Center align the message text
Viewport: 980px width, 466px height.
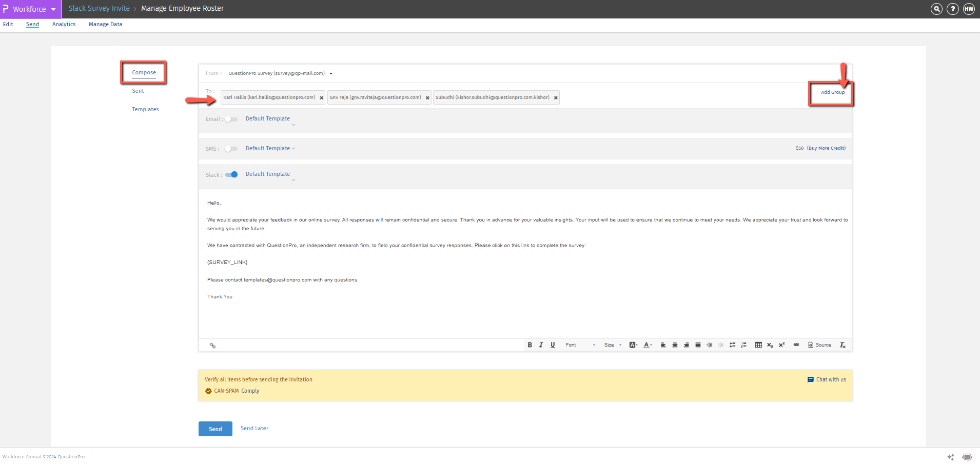[x=675, y=345]
